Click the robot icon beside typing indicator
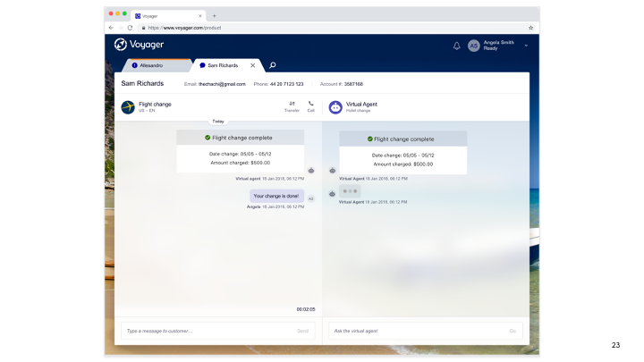The width and height of the screenshot is (644, 362). click(332, 194)
